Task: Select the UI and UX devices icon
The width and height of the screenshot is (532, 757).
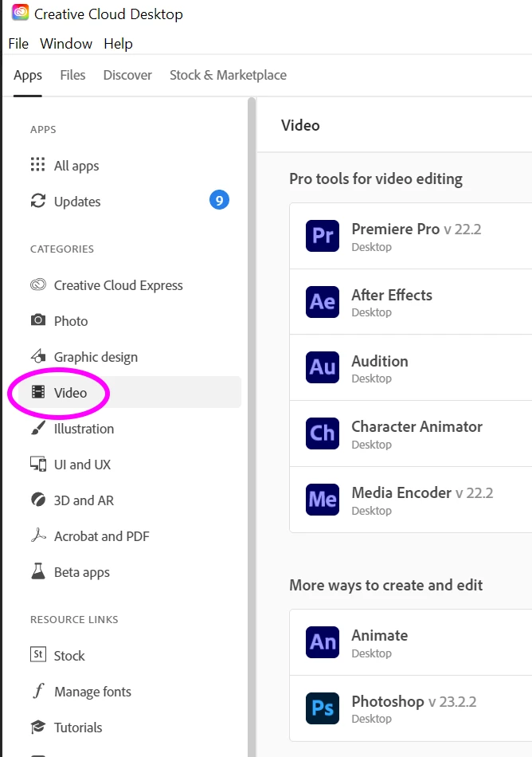Action: (x=38, y=464)
